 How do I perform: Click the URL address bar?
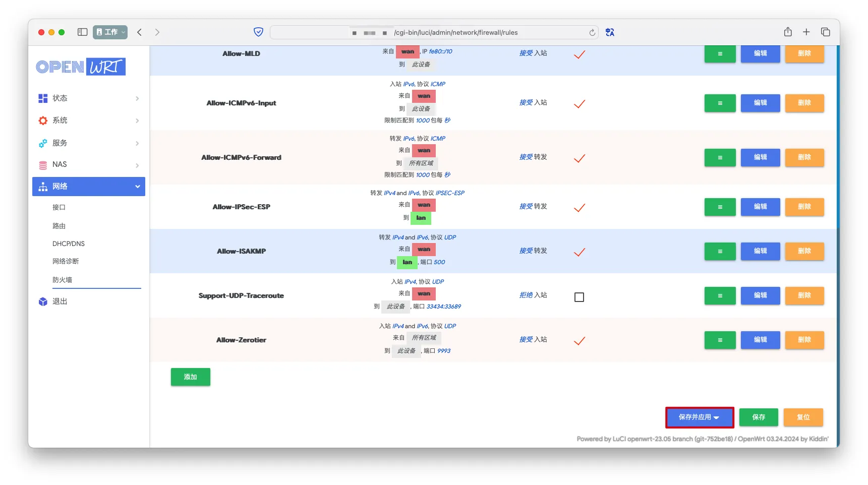(434, 33)
